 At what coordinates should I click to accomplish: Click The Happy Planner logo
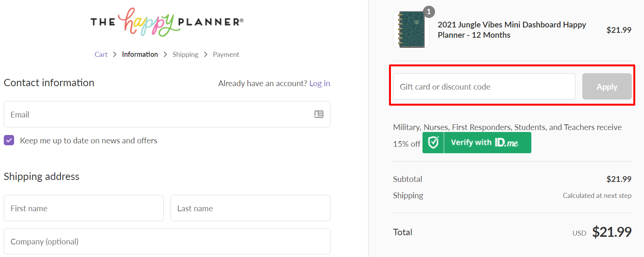tap(167, 22)
